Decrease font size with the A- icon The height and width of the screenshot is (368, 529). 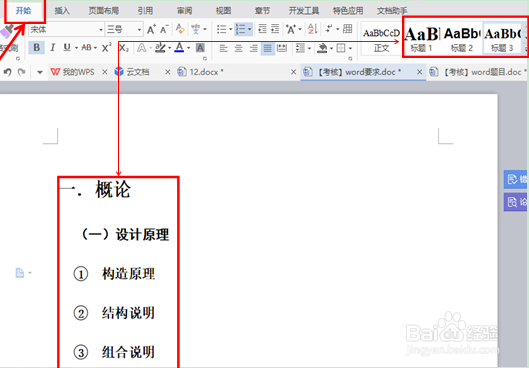click(x=164, y=30)
